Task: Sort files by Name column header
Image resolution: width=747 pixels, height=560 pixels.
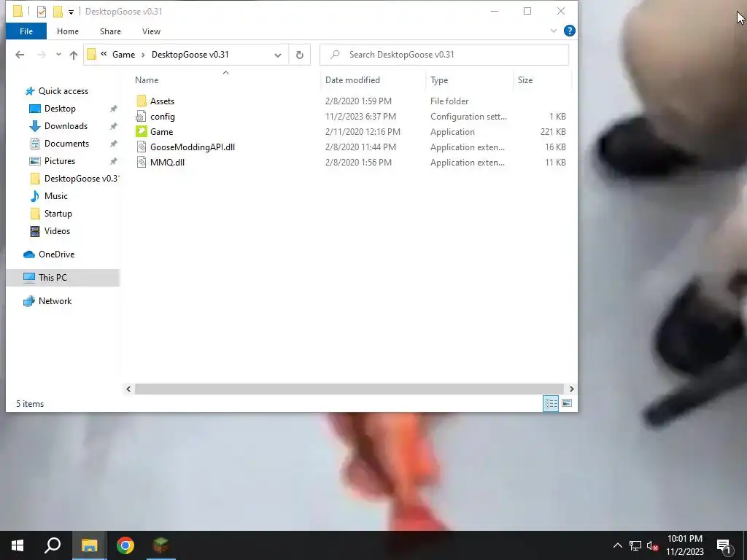Action: [147, 80]
